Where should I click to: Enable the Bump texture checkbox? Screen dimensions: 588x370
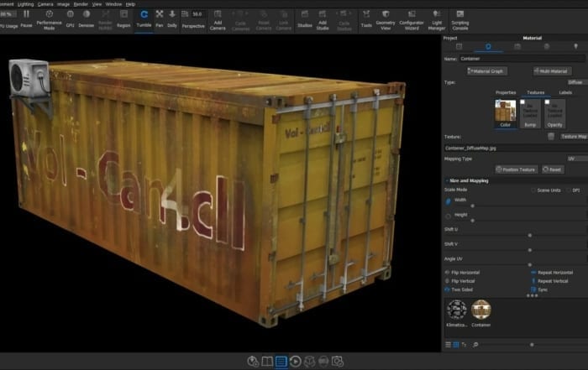click(522, 102)
